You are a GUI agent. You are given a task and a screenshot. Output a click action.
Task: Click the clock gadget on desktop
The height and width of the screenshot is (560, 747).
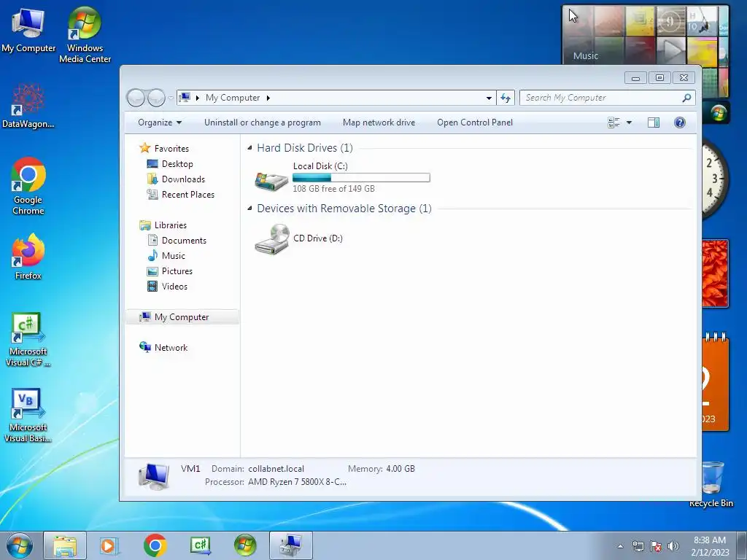[715, 179]
